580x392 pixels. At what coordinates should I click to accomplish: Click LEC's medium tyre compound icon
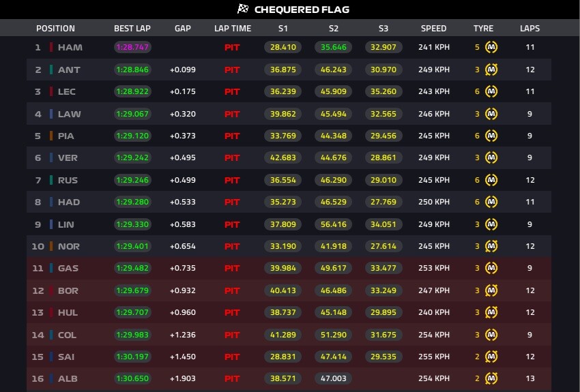coord(491,91)
